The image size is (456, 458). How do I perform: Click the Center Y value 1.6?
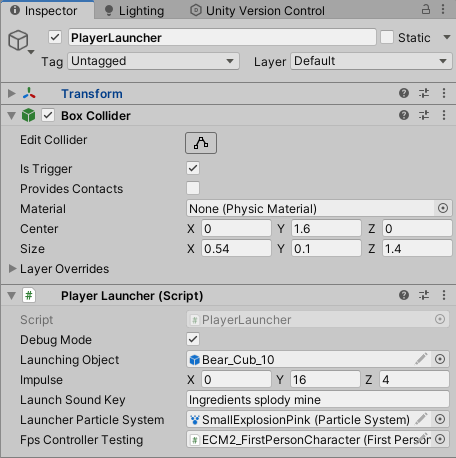pyautogui.click(x=326, y=229)
